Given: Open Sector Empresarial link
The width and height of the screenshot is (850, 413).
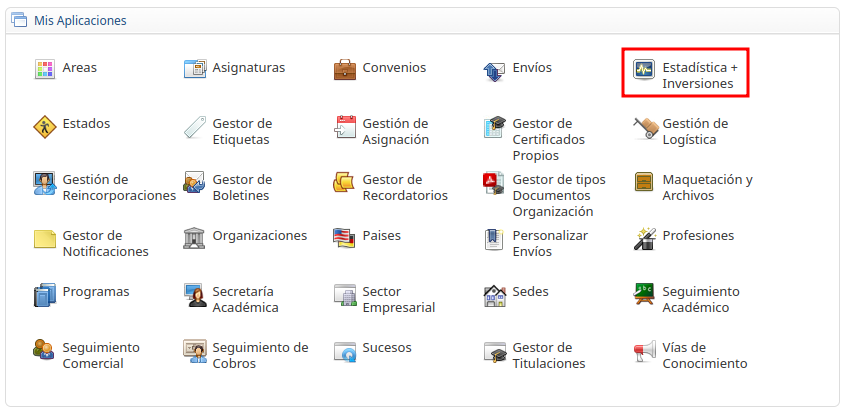Looking at the screenshot, I should pyautogui.click(x=399, y=300).
